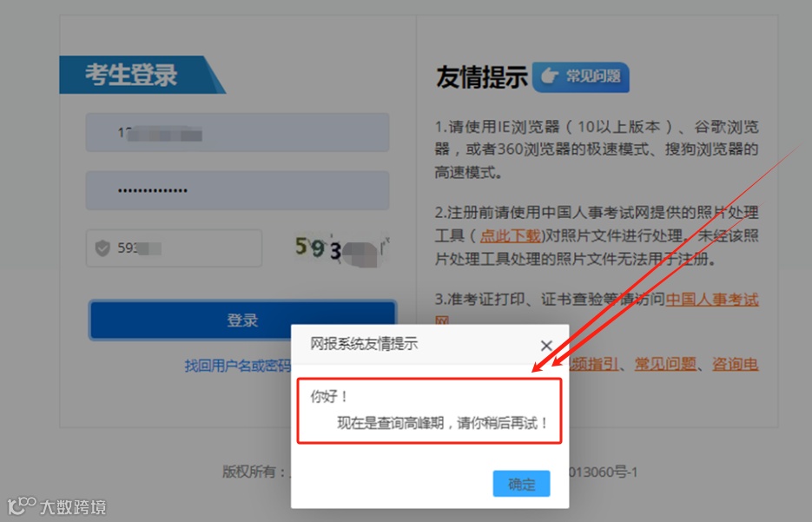
Task: Focus the username input field
Action: [x=237, y=133]
